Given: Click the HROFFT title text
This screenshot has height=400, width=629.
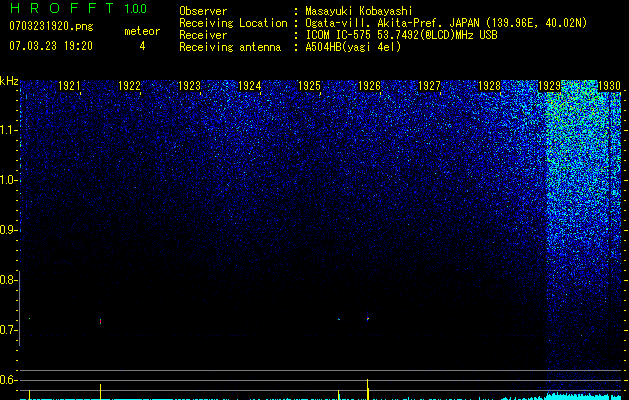Looking at the screenshot, I should (x=62, y=8).
